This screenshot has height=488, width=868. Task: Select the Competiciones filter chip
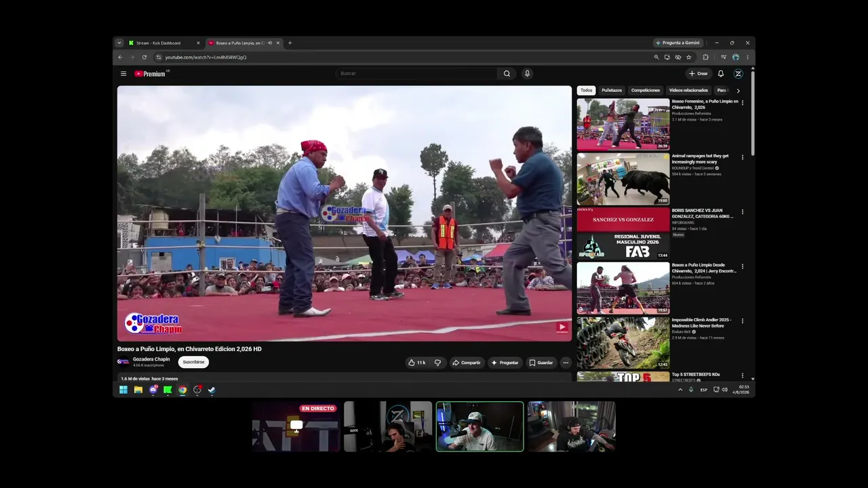click(646, 90)
